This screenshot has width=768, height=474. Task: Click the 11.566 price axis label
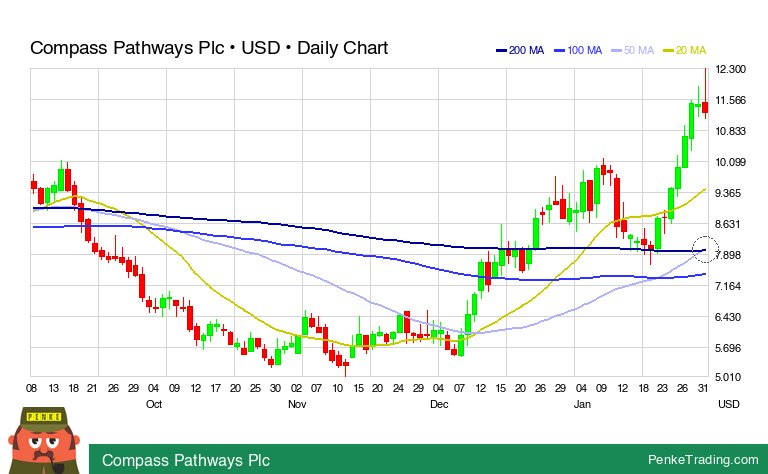[x=730, y=100]
